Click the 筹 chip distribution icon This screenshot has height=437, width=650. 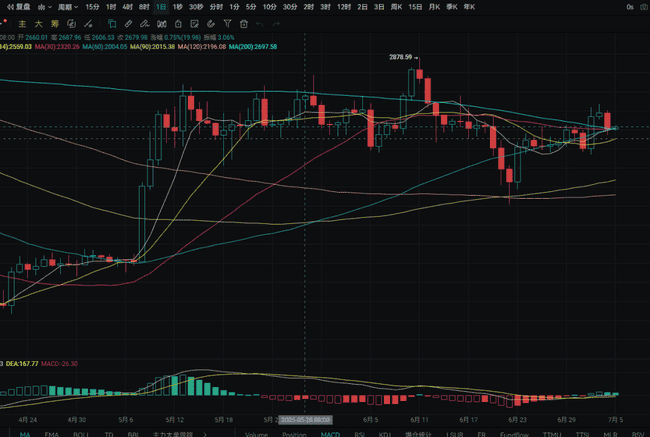click(54, 22)
